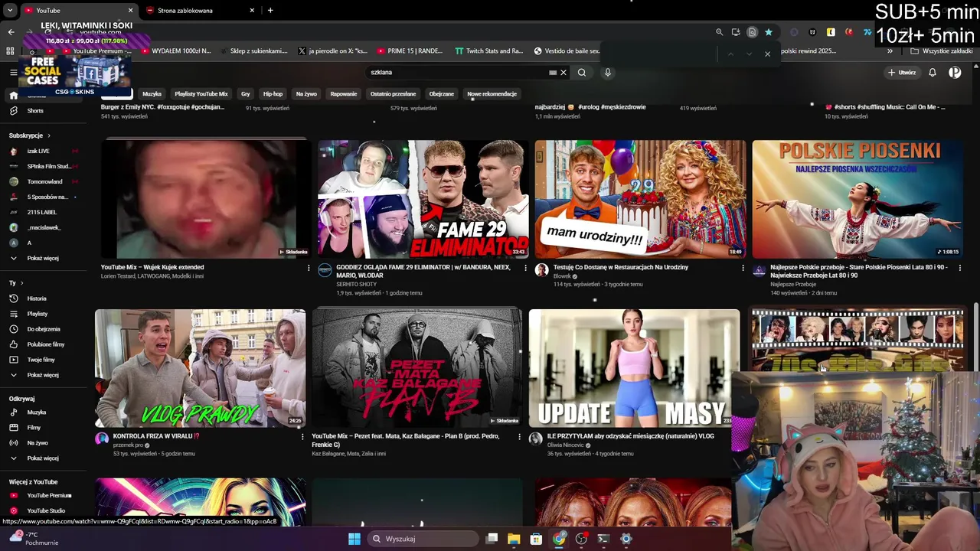Expand Pokaż więcej under Subskrypcje
This screenshot has width=980, height=551.
(x=43, y=259)
